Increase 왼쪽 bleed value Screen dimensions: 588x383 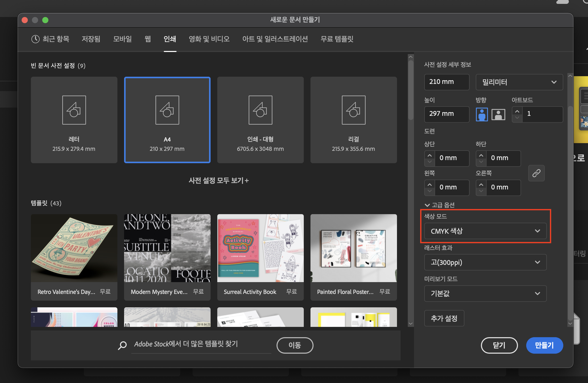pos(429,185)
